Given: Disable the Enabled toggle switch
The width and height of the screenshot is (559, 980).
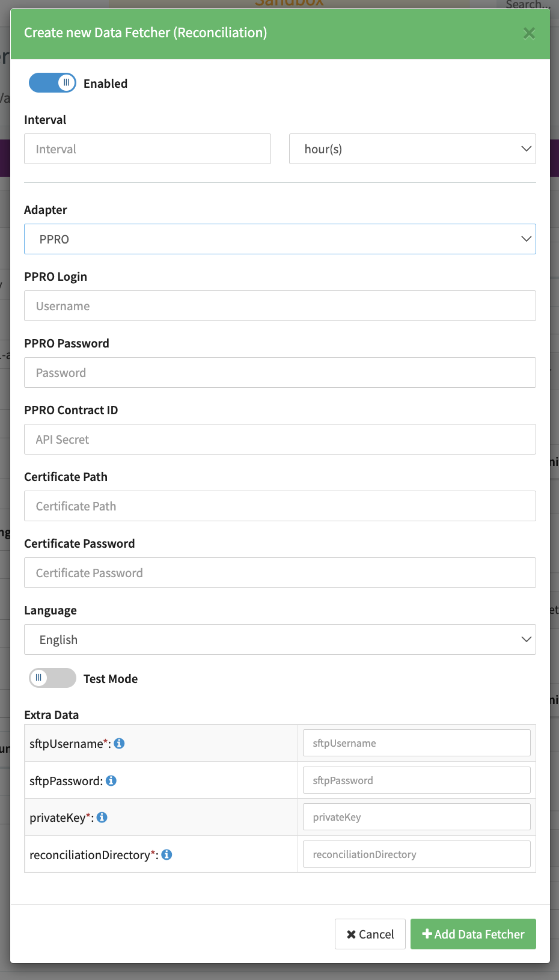Looking at the screenshot, I should click(53, 83).
